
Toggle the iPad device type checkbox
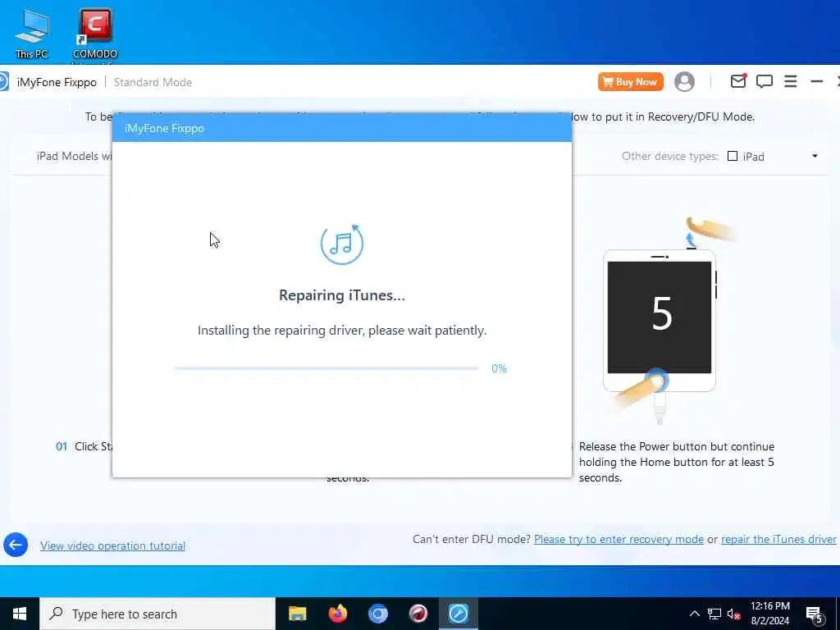[x=733, y=156]
